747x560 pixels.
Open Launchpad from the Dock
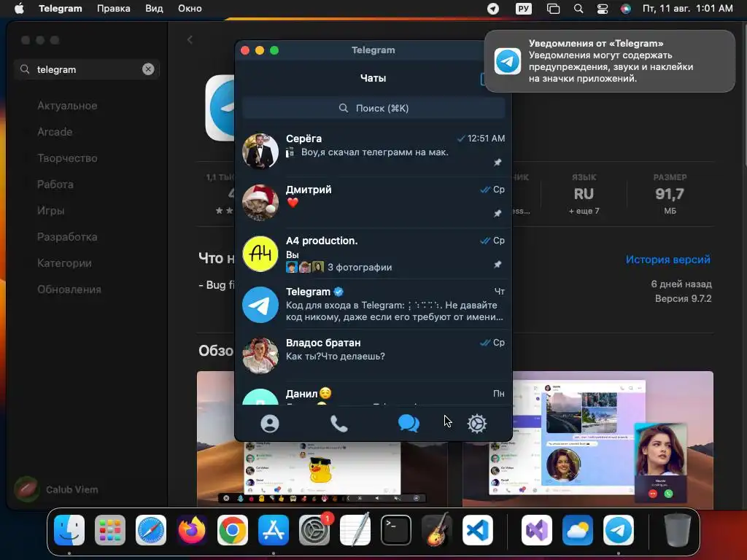[110, 530]
